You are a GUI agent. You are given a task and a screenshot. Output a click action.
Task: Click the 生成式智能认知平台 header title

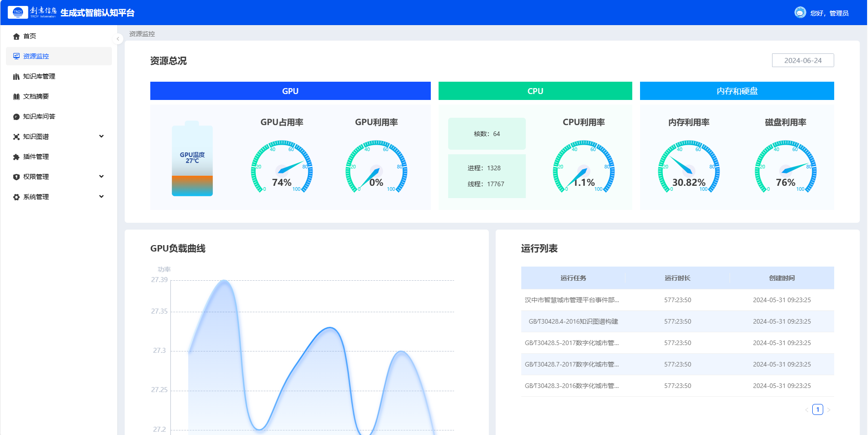97,13
